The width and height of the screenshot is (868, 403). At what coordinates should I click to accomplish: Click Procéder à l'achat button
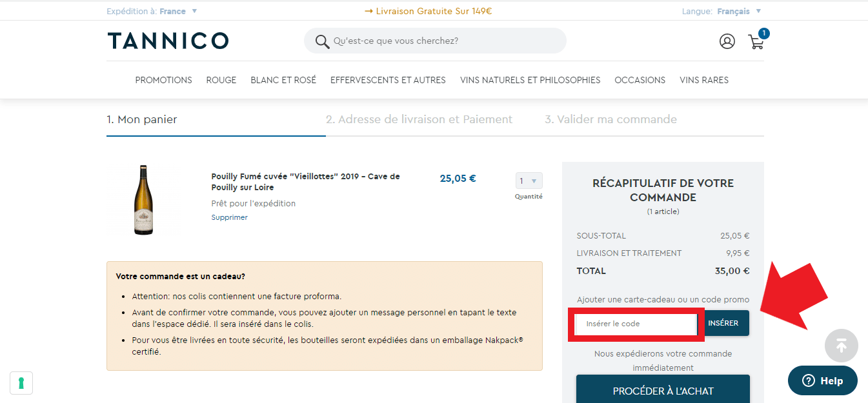coord(663,389)
